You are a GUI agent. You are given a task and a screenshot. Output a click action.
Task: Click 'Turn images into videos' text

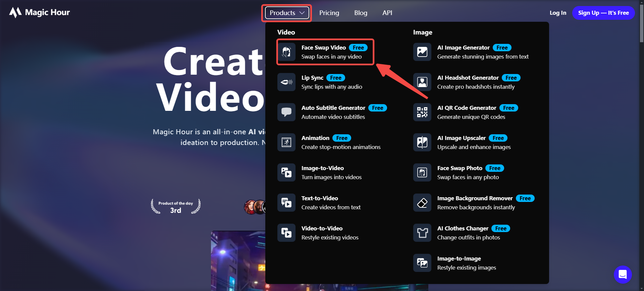tap(331, 177)
